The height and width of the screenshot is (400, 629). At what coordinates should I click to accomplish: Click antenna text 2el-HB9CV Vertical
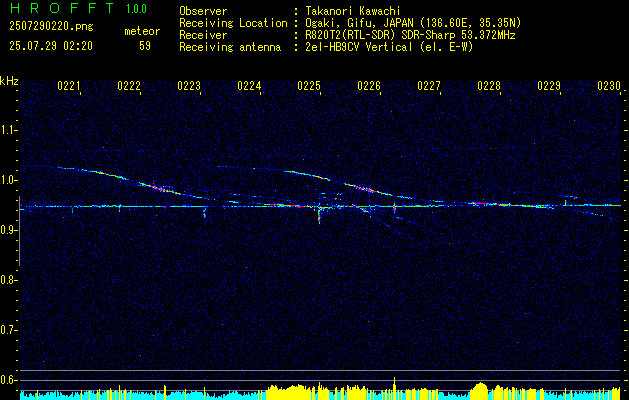pyautogui.click(x=359, y=47)
